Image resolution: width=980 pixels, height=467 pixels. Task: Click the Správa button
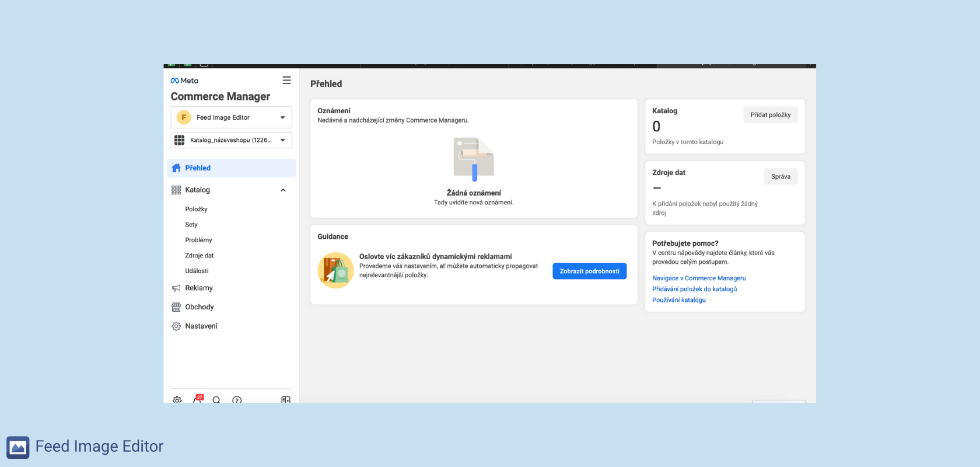coord(781,176)
